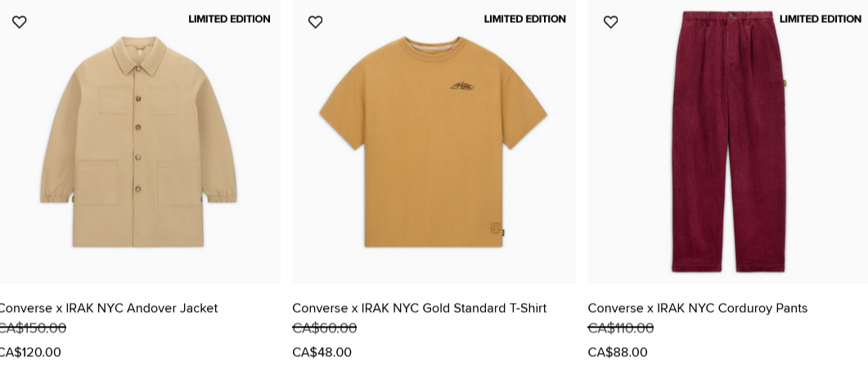The image size is (868, 366).
Task: Open Converse x IRAK NYC Andover Jacket link
Action: tap(108, 309)
